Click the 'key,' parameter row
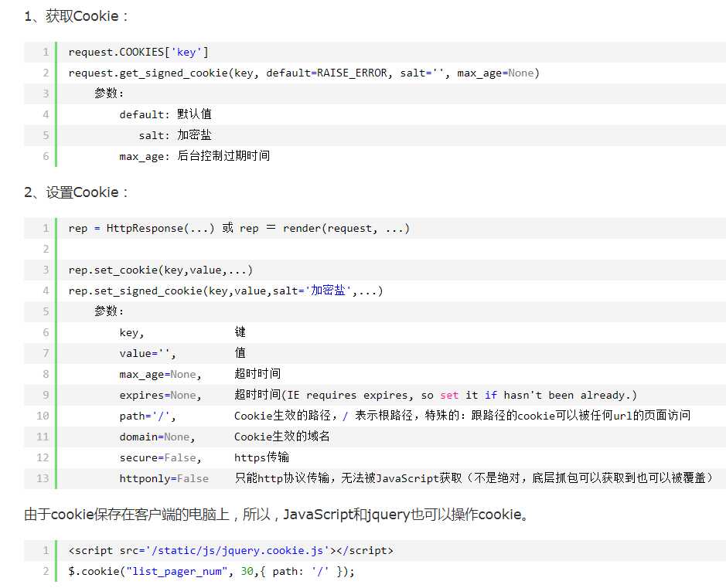This screenshot has height=588, width=726. pos(182,332)
